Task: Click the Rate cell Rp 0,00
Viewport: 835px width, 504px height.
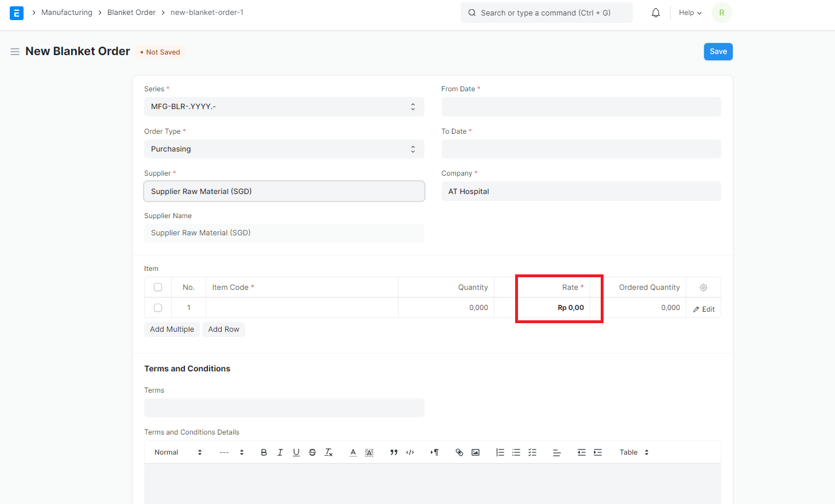Action: (x=542, y=308)
